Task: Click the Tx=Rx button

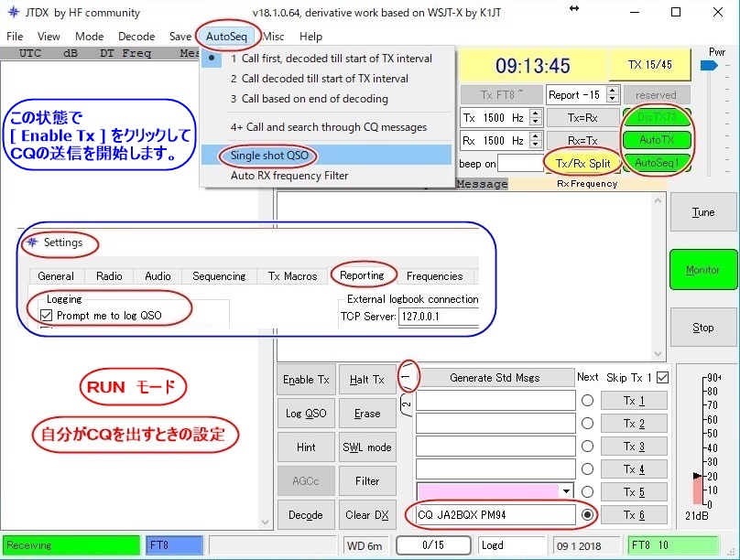Action: (582, 117)
